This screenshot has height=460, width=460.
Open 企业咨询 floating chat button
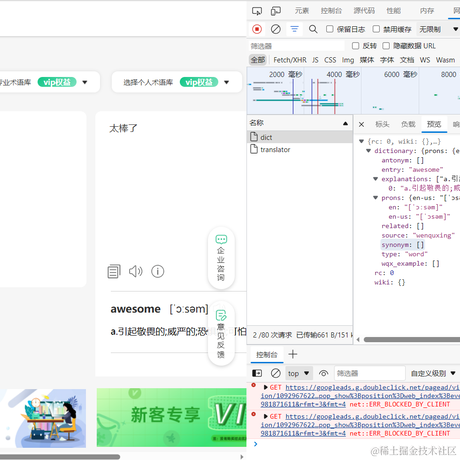tap(221, 258)
